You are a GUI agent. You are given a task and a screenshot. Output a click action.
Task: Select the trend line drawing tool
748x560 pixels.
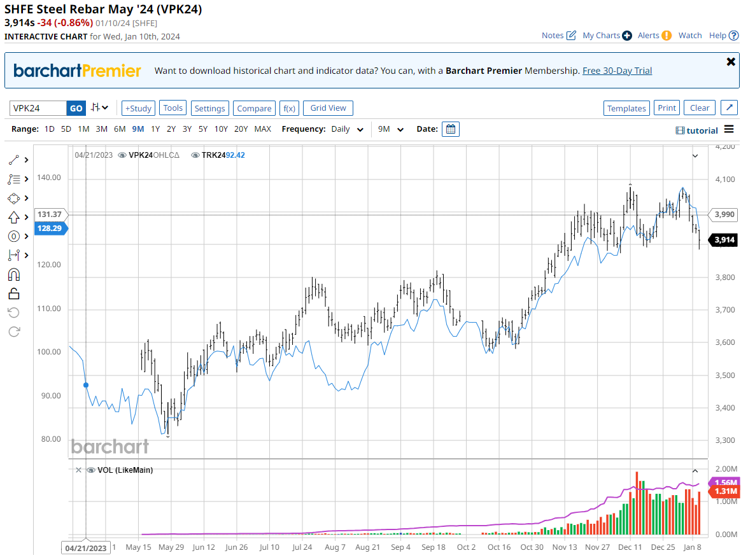coord(14,160)
